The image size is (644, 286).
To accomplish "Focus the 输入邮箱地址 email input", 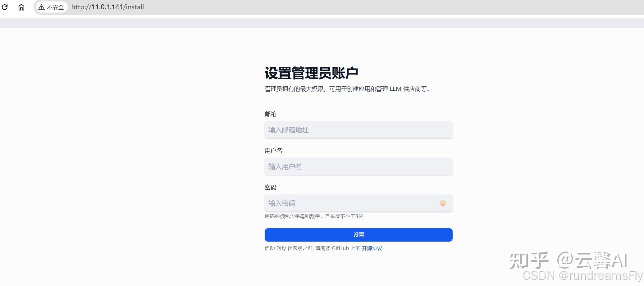I will [358, 130].
